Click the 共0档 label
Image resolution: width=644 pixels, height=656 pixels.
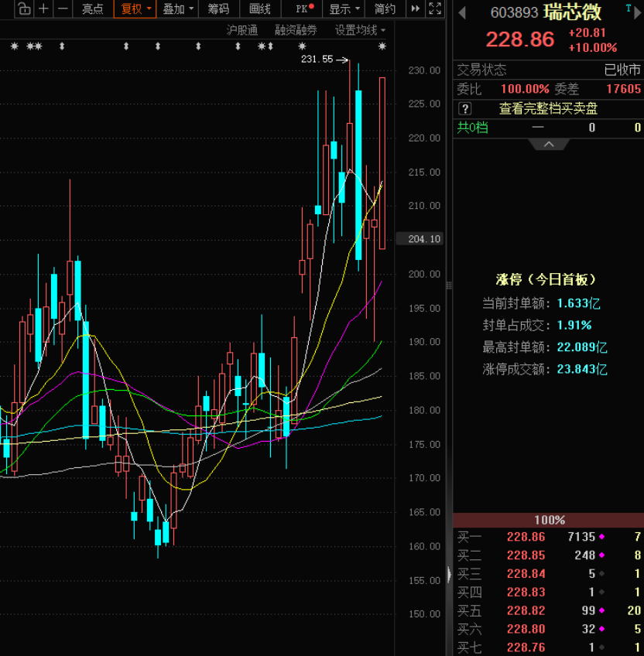(472, 127)
